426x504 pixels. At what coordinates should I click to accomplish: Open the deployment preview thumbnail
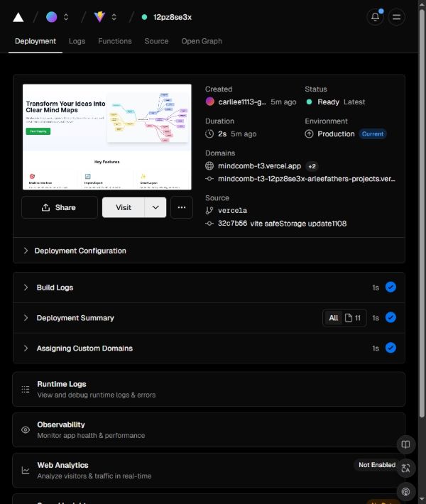[x=107, y=137]
